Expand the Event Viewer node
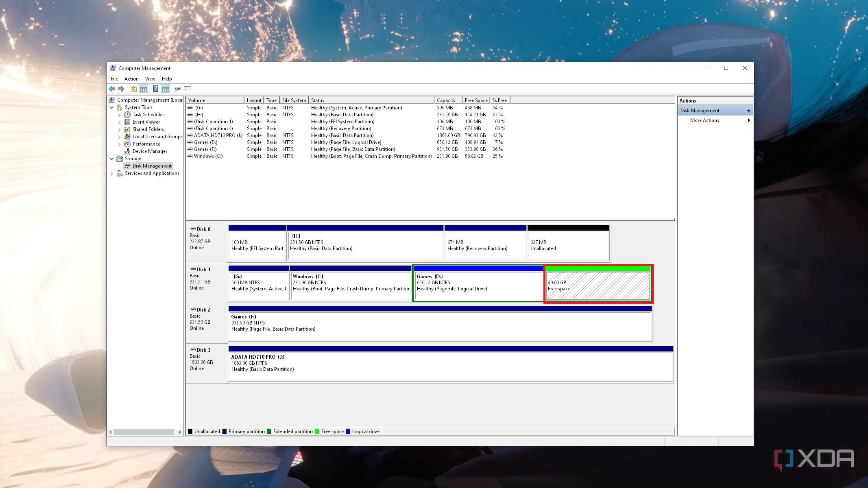The image size is (868, 488). tap(120, 122)
